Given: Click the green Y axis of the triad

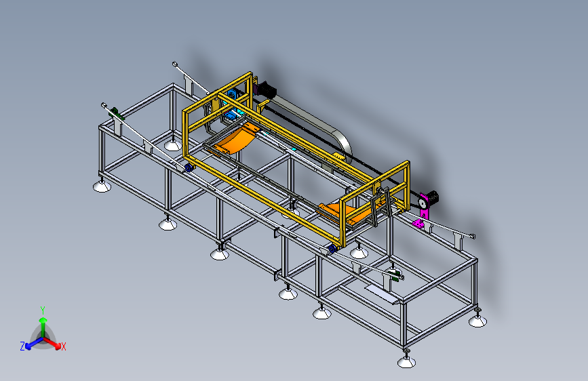Looking at the screenshot, I should pyautogui.click(x=43, y=327).
